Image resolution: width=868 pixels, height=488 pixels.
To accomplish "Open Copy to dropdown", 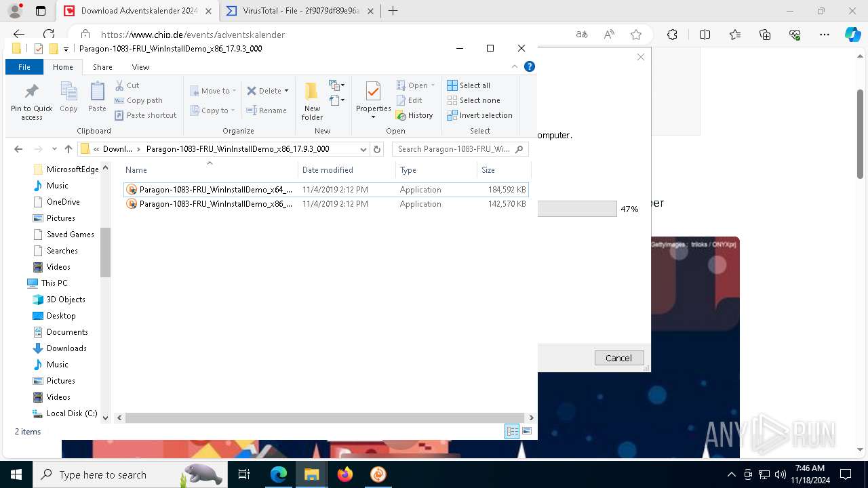I will coord(213,110).
